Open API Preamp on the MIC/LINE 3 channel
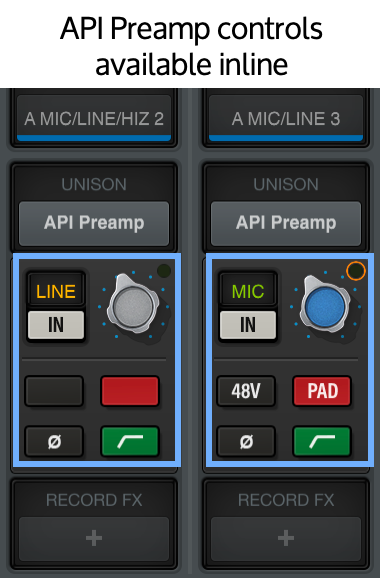 click(x=286, y=223)
